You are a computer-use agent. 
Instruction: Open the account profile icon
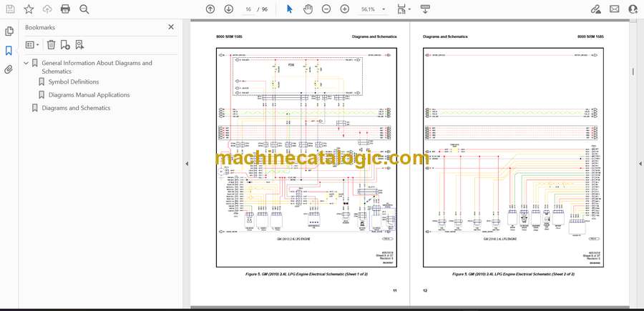coord(633,9)
